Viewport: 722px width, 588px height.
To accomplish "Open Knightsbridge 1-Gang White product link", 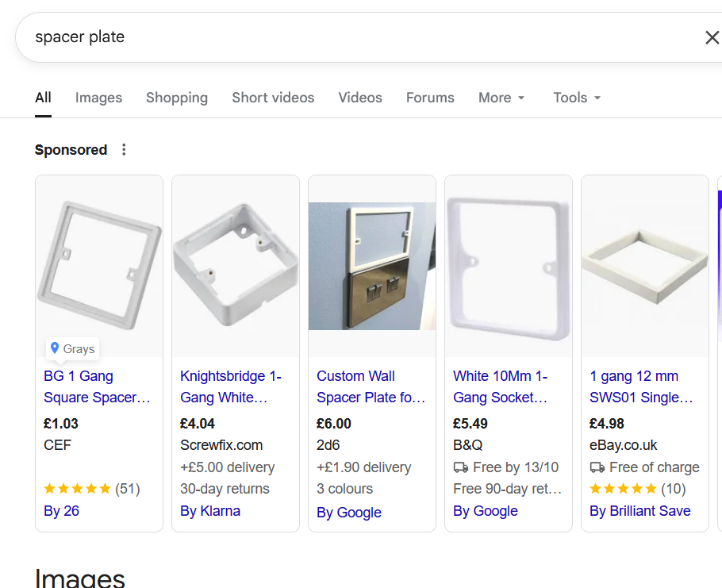I will pyautogui.click(x=231, y=386).
